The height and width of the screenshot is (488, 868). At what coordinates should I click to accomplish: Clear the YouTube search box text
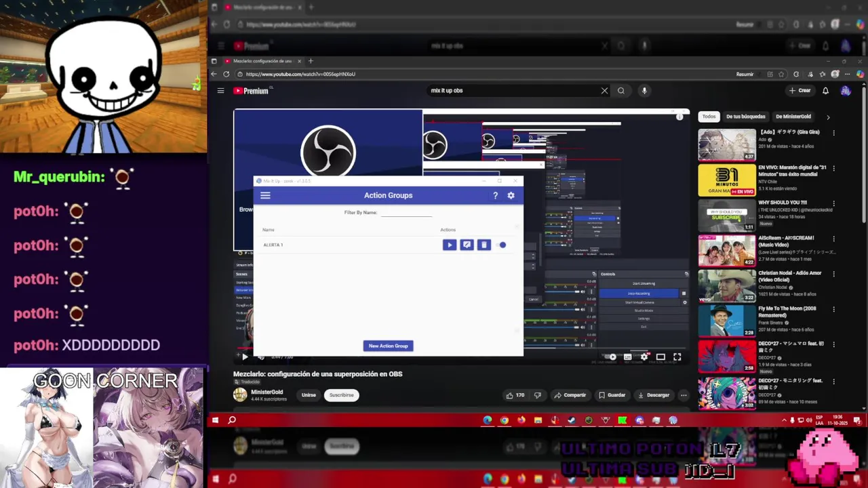point(604,90)
